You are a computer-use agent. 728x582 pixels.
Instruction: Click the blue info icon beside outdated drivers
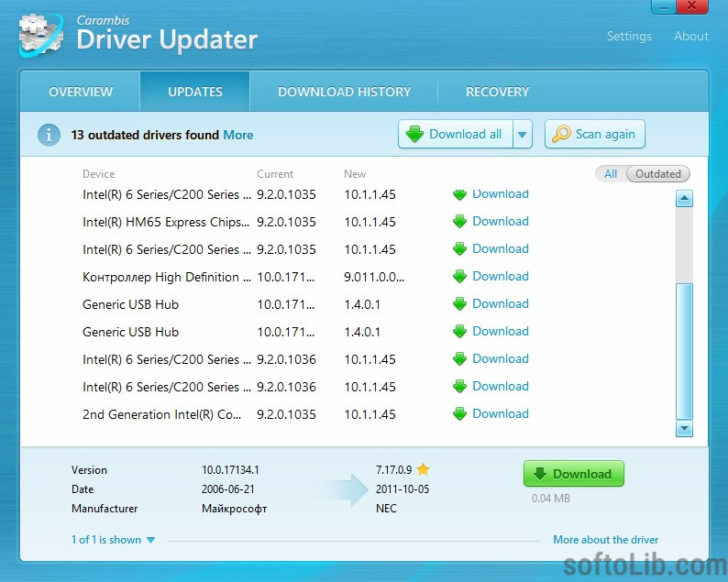pos(49,135)
